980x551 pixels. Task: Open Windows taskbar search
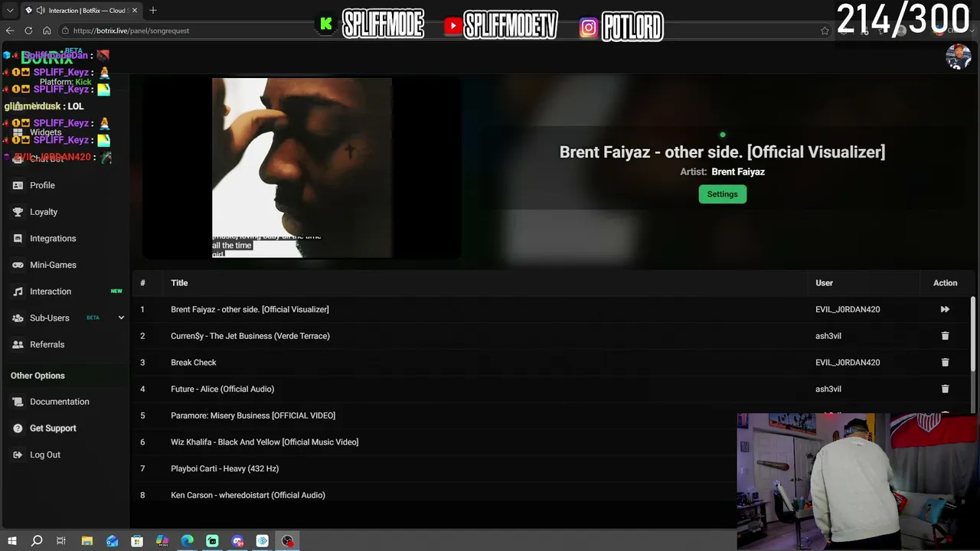tap(37, 541)
